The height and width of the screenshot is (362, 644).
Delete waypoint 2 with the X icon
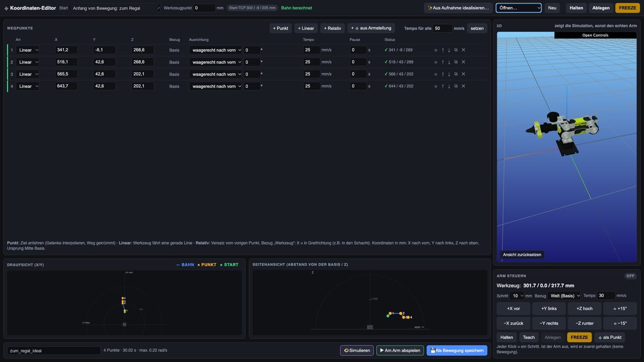coord(463,62)
